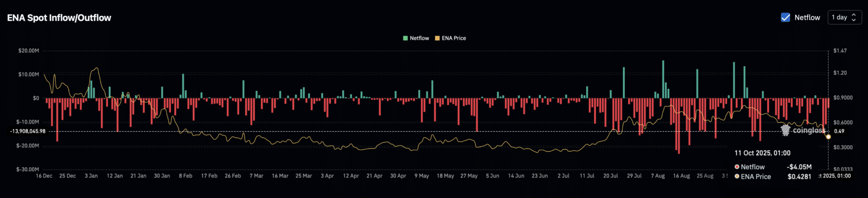Click the 7 Aug date axis label

(x=658, y=176)
